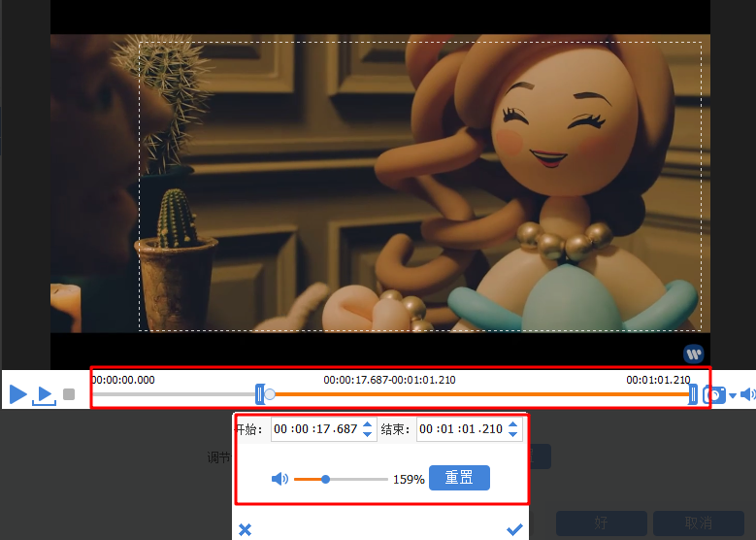756x540 pixels.
Task: Stop the video playback
Action: [x=69, y=394]
